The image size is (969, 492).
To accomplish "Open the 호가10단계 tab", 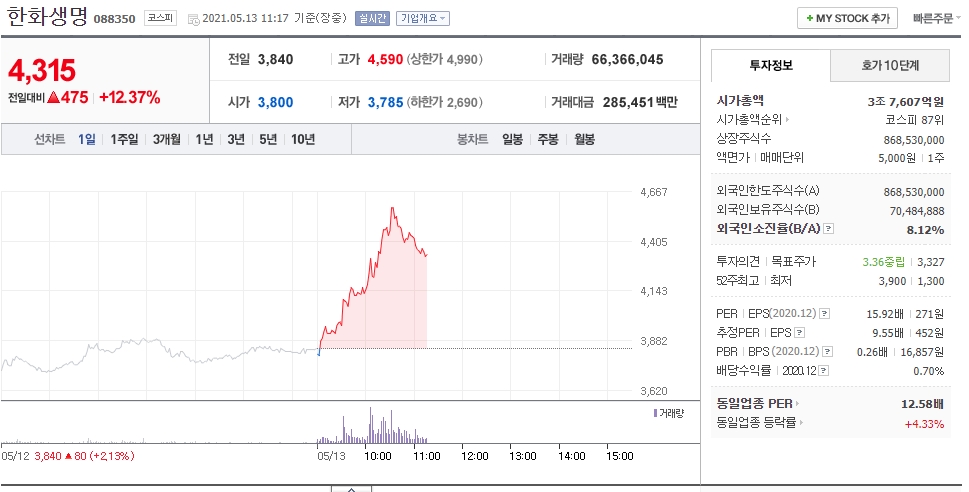I will [890, 66].
